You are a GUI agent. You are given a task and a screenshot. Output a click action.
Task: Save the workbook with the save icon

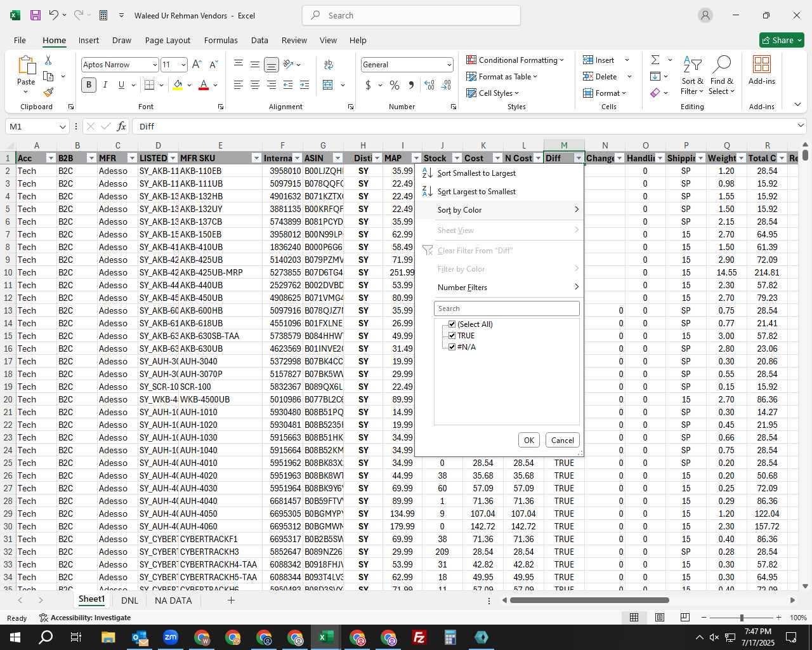(x=36, y=15)
